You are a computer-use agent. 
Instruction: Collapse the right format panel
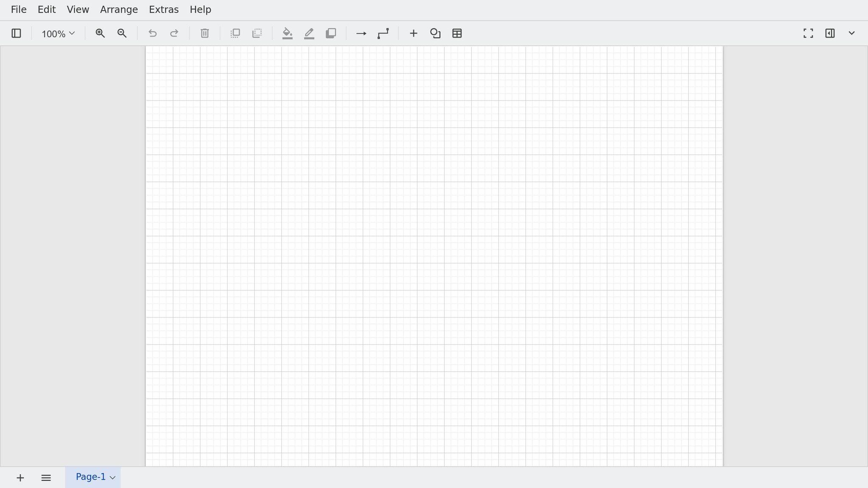(830, 33)
